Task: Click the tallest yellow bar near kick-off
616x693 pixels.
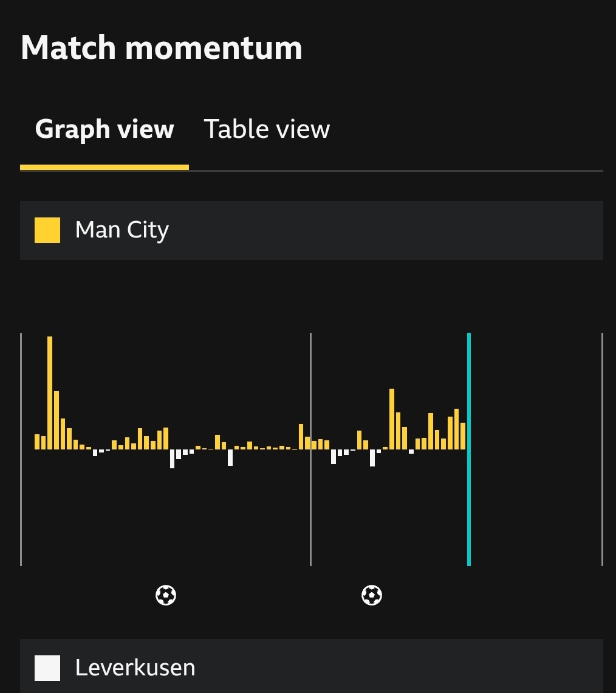Action: coord(50,393)
